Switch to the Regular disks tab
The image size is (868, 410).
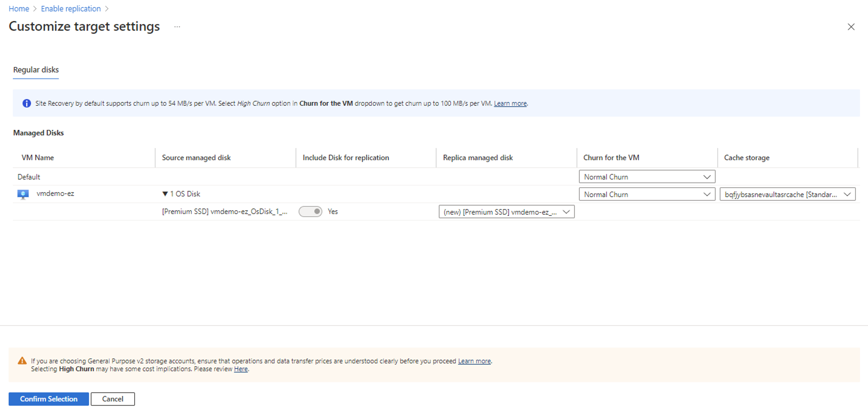[36, 70]
